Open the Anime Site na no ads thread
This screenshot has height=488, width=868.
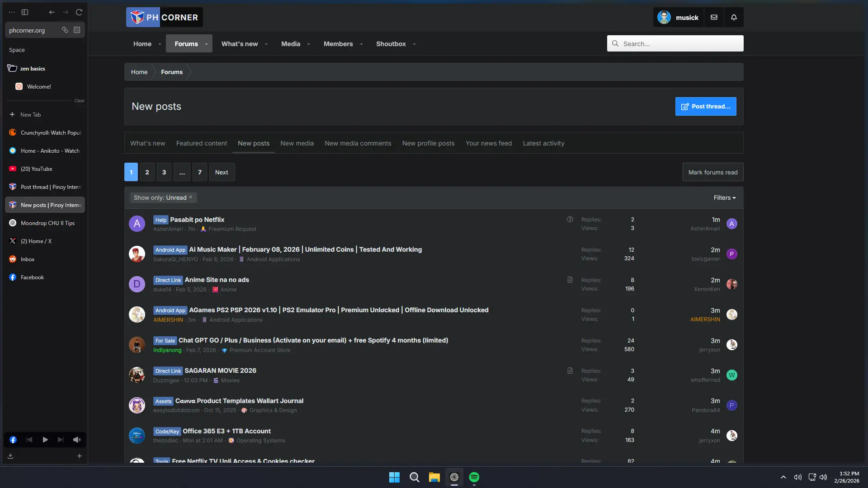click(217, 280)
